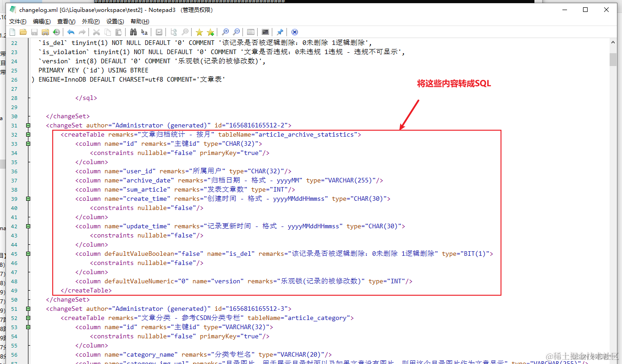The height and width of the screenshot is (364, 622).
Task: Toggle word wrap toolbar icon
Action: click(159, 32)
